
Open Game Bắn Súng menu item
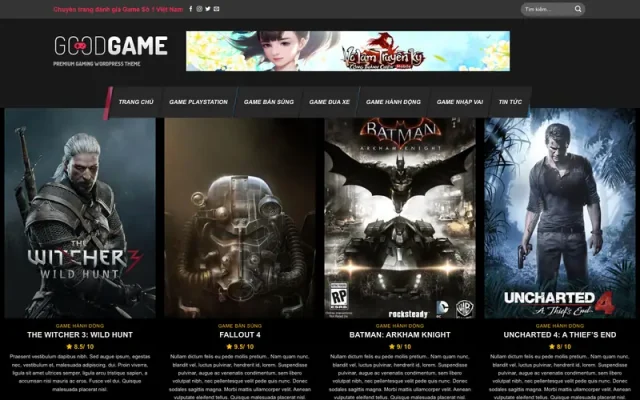(269, 102)
